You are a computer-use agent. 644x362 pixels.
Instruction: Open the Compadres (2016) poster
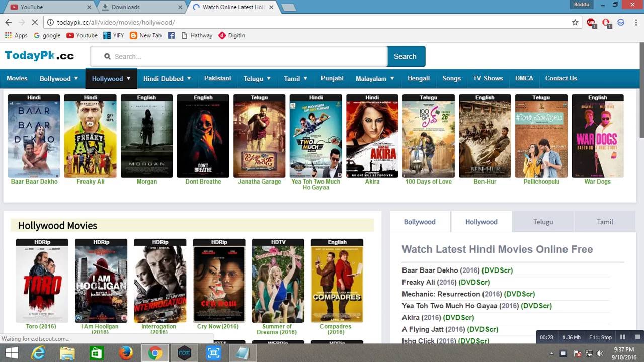[x=337, y=281]
